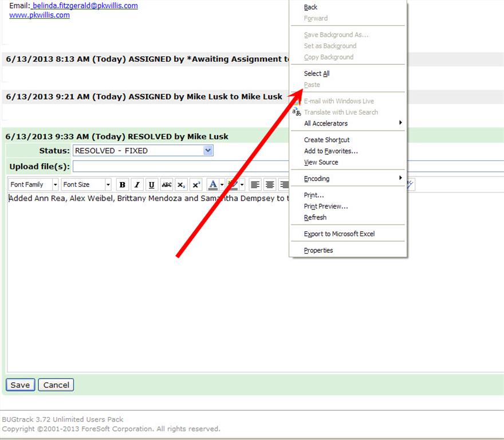Click the superscript icon
504x440 pixels.
pyautogui.click(x=196, y=184)
